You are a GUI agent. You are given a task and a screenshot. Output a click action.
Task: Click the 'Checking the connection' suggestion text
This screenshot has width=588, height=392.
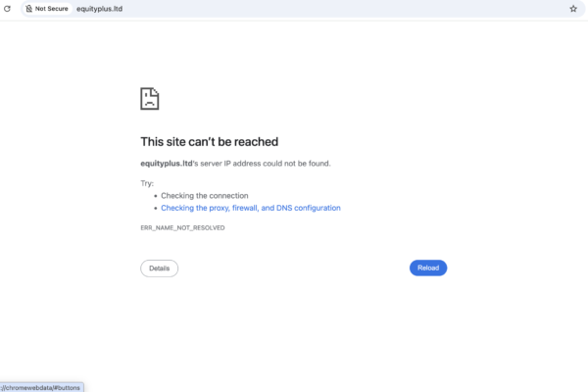coord(205,195)
